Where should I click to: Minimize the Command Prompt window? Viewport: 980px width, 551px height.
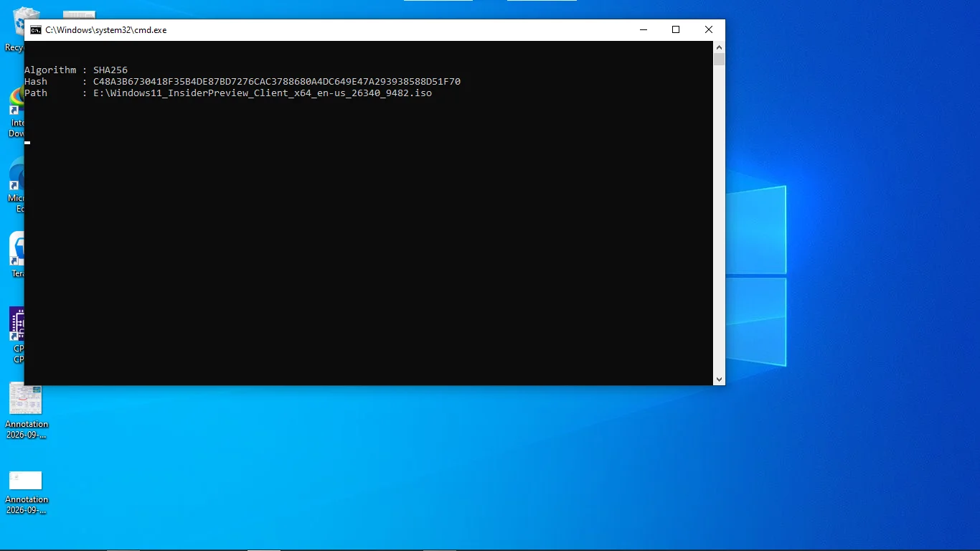[x=642, y=29]
